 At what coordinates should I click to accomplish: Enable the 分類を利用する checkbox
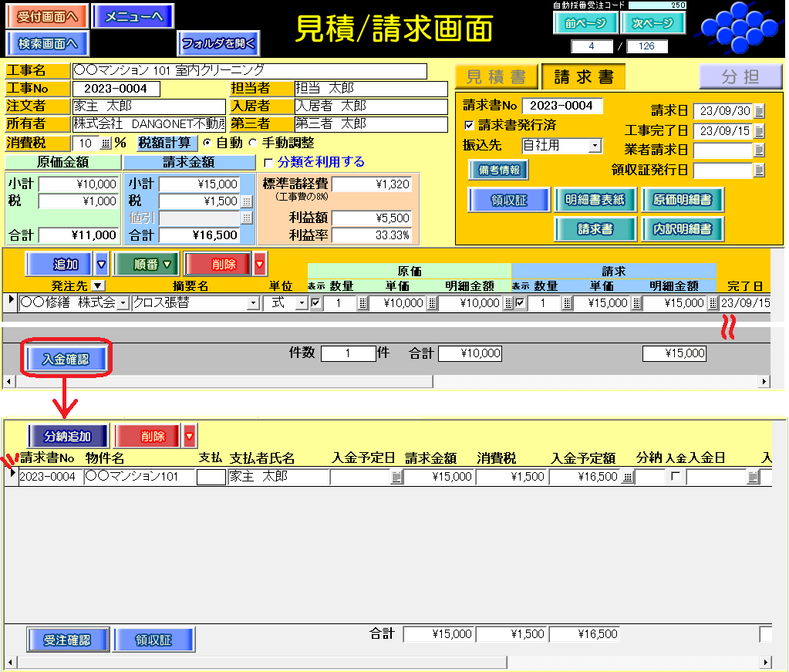click(x=268, y=163)
